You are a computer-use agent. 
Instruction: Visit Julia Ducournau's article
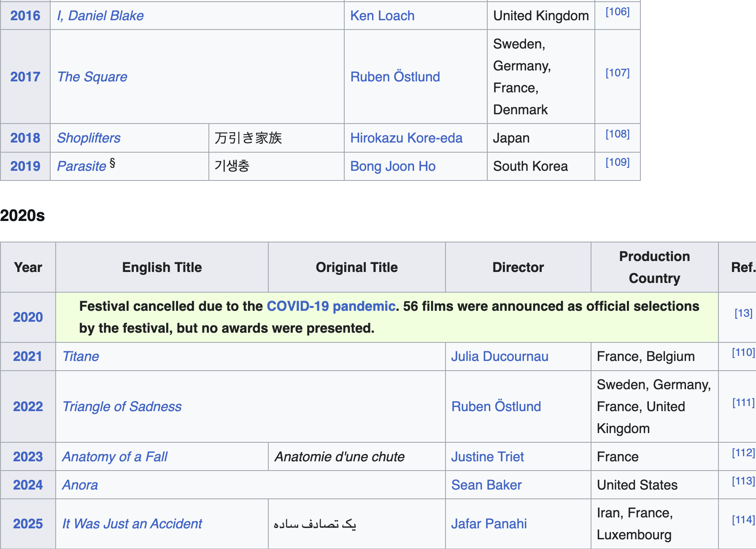point(500,356)
